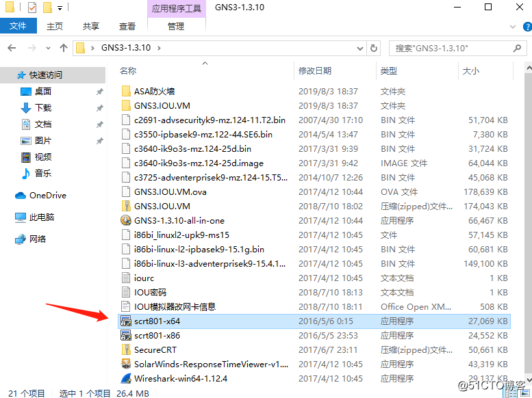This screenshot has height=398, width=532.
Task: Click i86bi_linuxl2-upk9-ms15 file name
Action: pyautogui.click(x=181, y=235)
